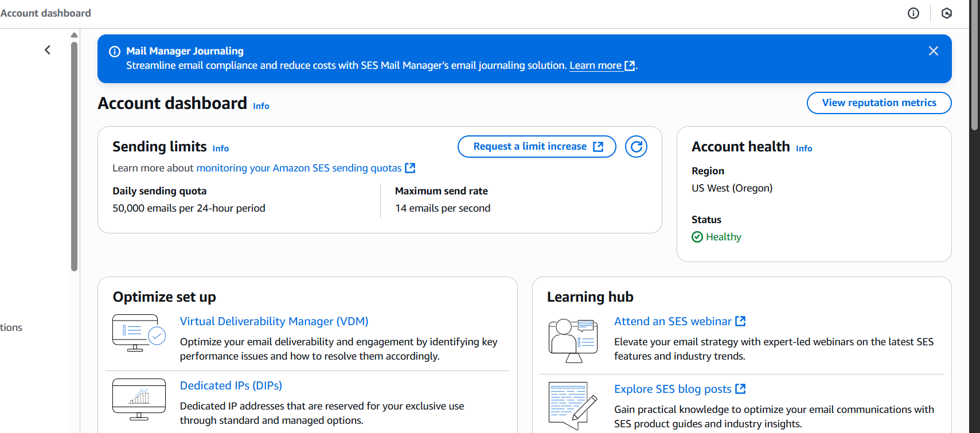Click the sidebar vertical scrollbar thumb
Screen dimensions: 980x433
(x=74, y=156)
